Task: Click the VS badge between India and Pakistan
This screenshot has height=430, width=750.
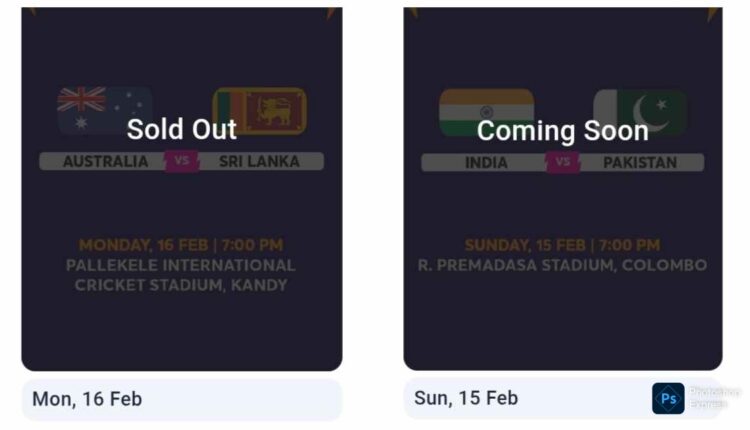Action: [x=563, y=162]
